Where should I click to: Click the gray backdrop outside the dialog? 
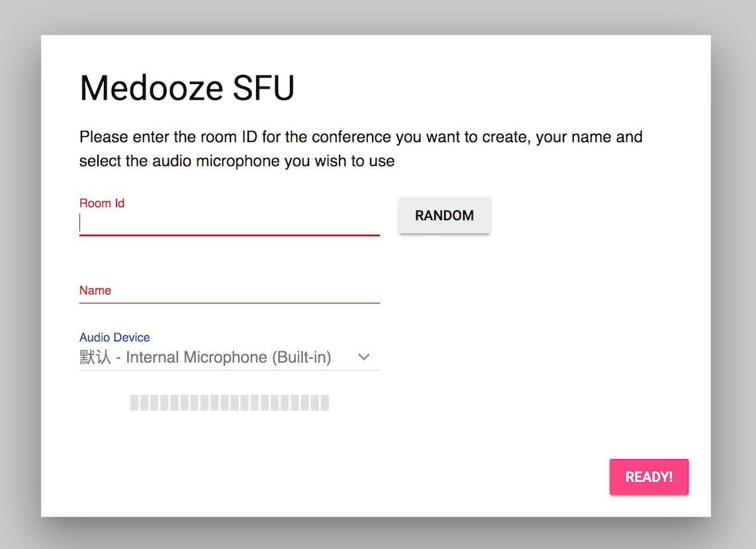[20, 265]
